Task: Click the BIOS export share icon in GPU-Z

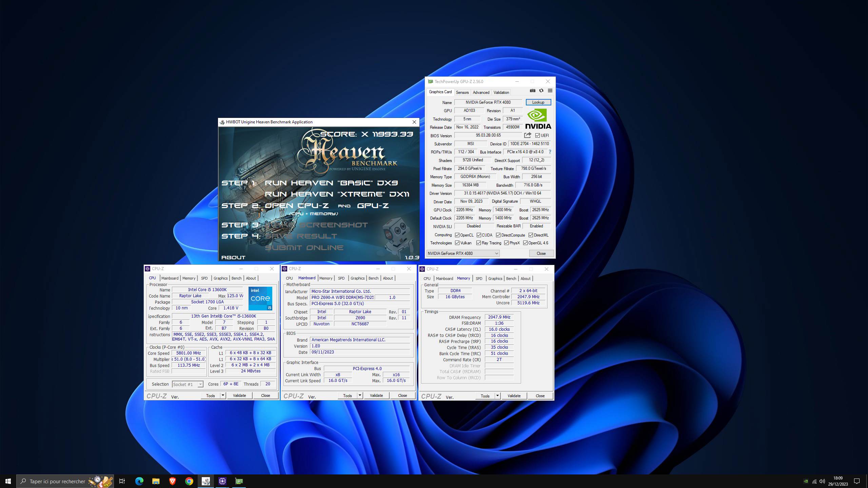Action: [x=528, y=135]
